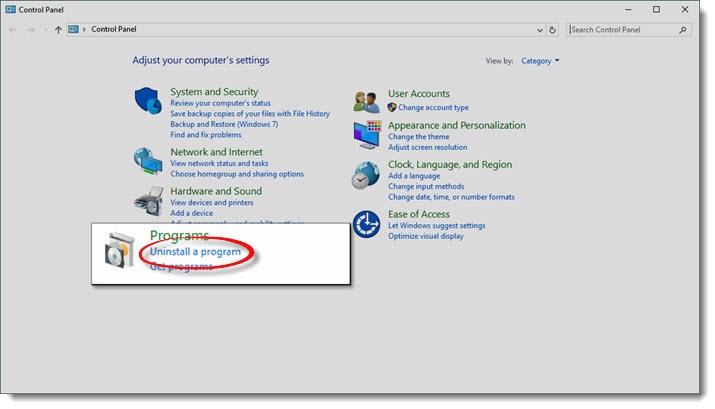This screenshot has height=409, width=715.
Task: Minimize the Control Panel window
Action: coord(628,10)
